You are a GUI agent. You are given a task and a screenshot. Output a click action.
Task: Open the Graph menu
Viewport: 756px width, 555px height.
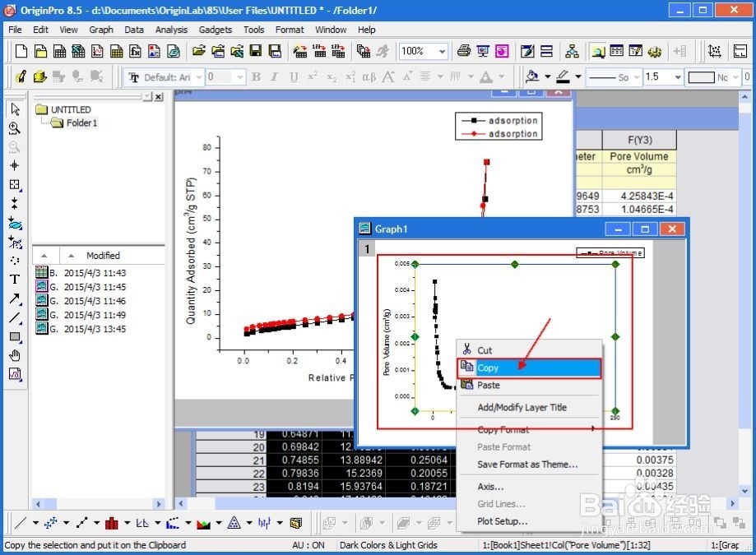(100, 30)
